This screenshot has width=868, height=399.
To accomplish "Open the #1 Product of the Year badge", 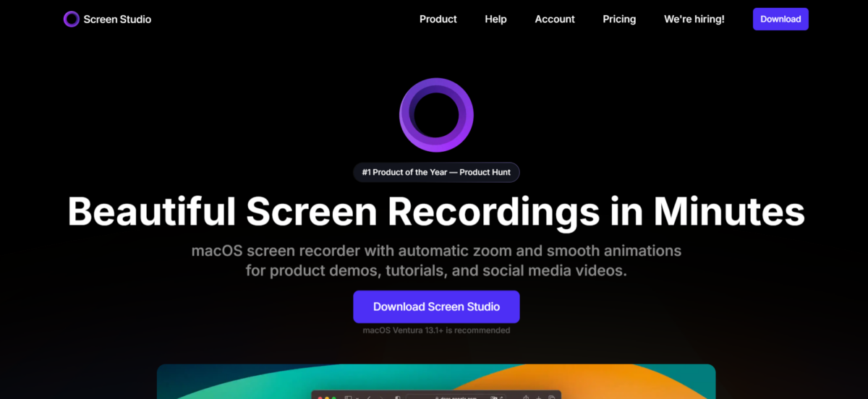I will tap(436, 172).
